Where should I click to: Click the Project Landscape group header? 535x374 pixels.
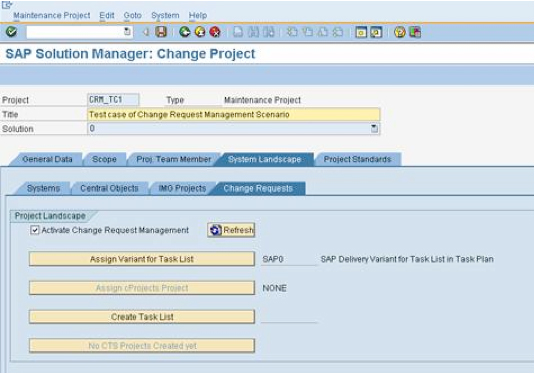(50, 216)
